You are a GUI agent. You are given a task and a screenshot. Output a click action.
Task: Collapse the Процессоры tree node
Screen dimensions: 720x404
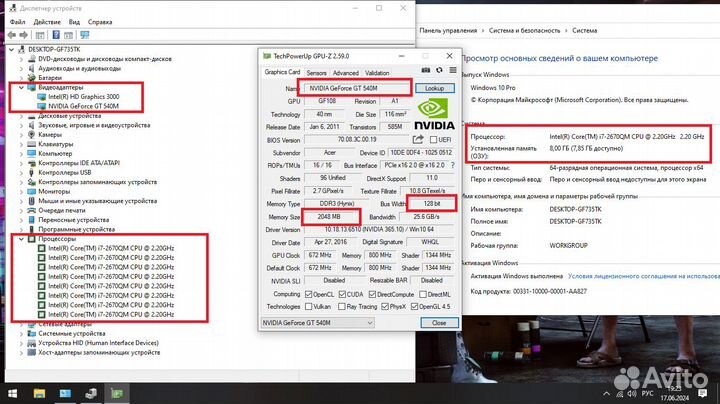point(21,239)
